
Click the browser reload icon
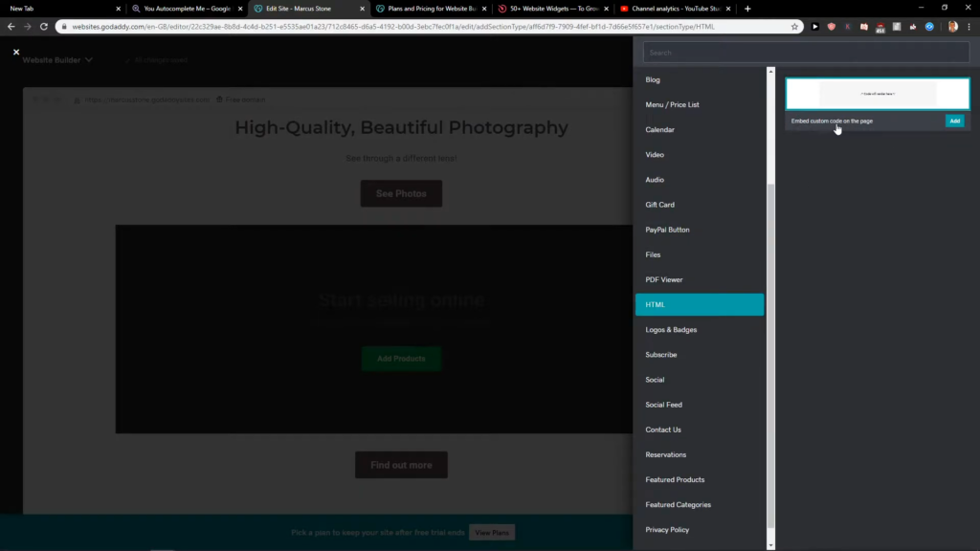tap(44, 27)
